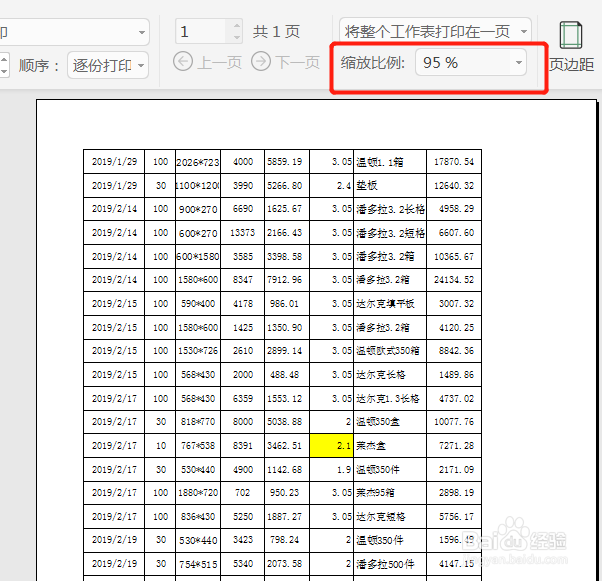Open the page margins (页边距) tool
Viewport: 602px width, 581px height.
click(x=571, y=46)
